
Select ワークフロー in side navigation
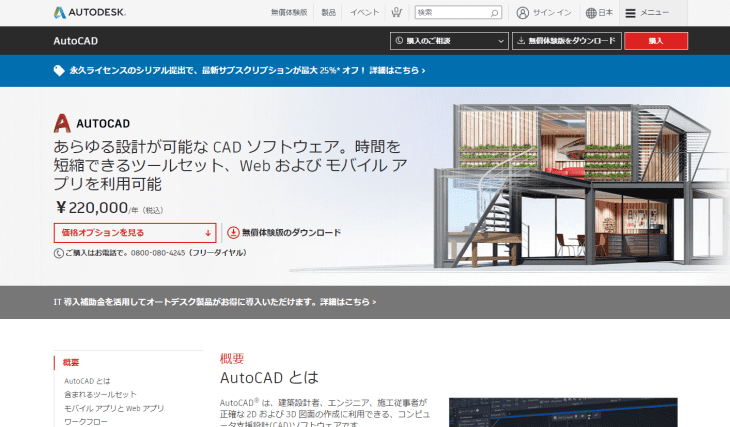pos(86,422)
